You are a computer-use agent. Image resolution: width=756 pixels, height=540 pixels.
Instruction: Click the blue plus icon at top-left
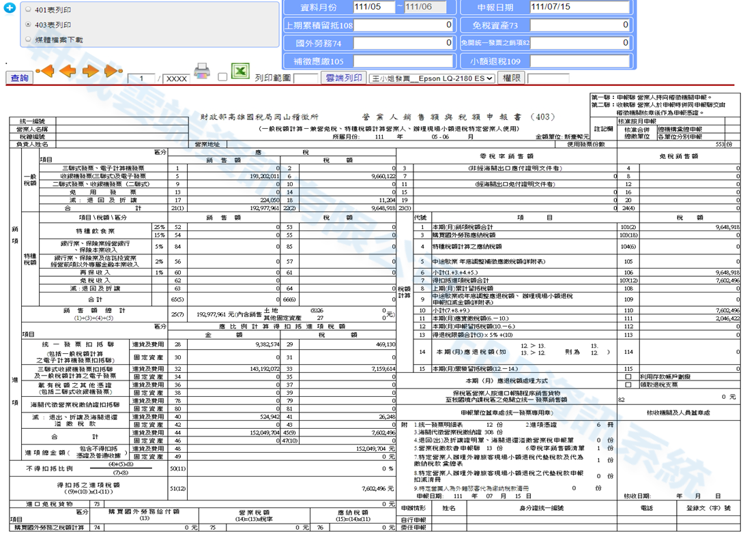pyautogui.click(x=9, y=7)
